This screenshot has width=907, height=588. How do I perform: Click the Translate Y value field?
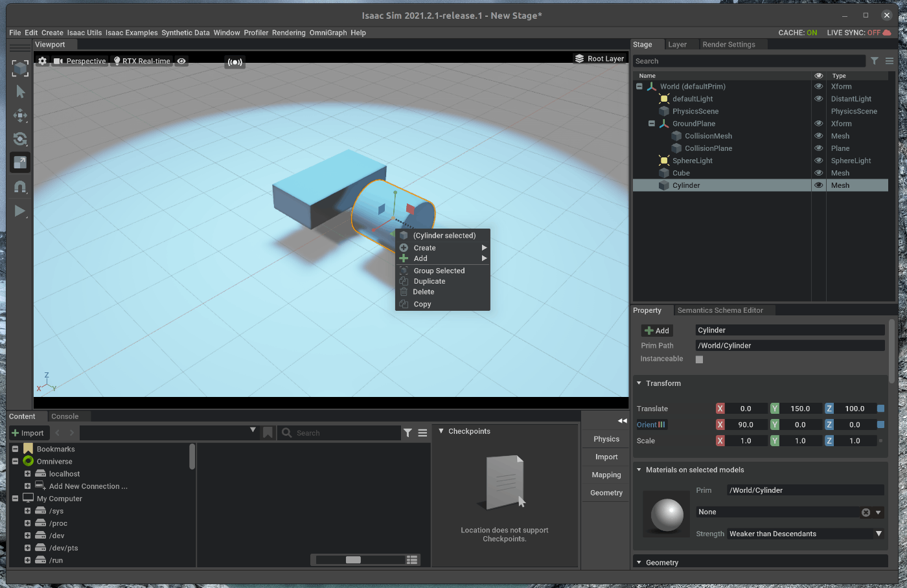coord(800,409)
